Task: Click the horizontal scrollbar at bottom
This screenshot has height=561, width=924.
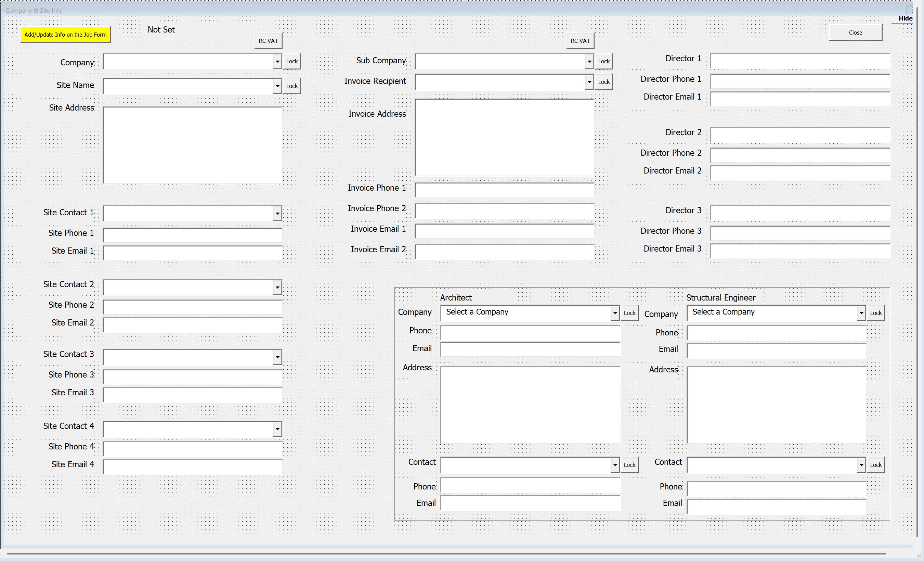Action: click(446, 553)
